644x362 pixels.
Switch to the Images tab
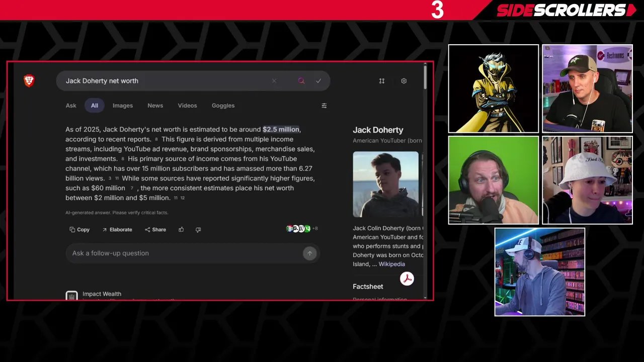(123, 106)
